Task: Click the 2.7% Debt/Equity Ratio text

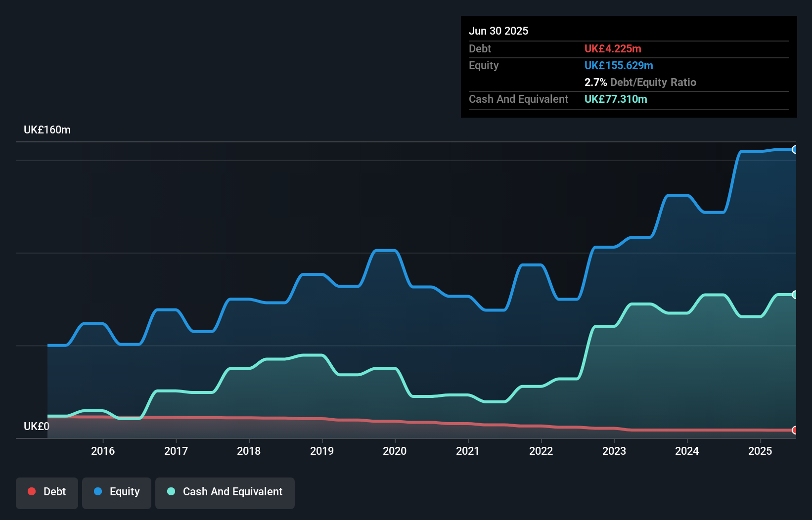Action: pos(641,82)
